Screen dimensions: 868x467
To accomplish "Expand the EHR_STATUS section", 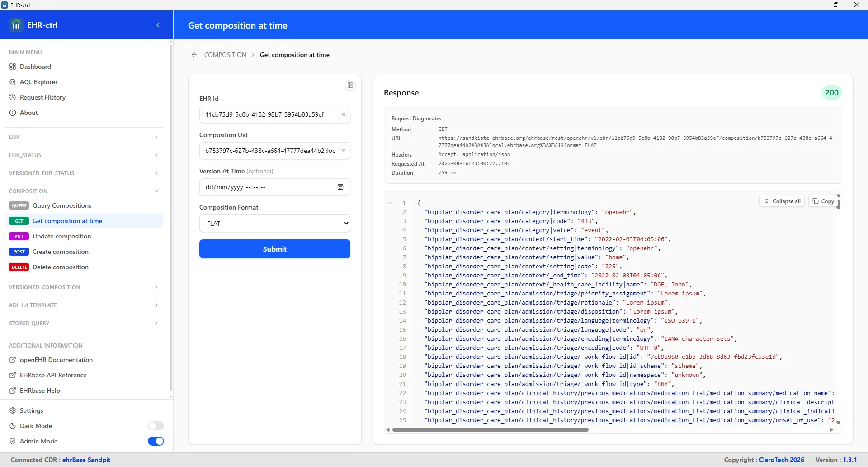I will pos(84,155).
